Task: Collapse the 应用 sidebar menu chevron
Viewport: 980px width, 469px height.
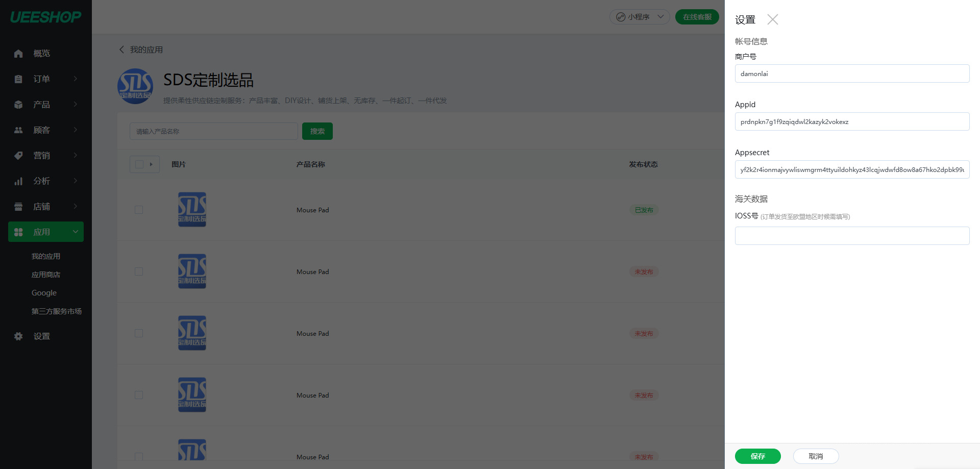Action: (76, 232)
